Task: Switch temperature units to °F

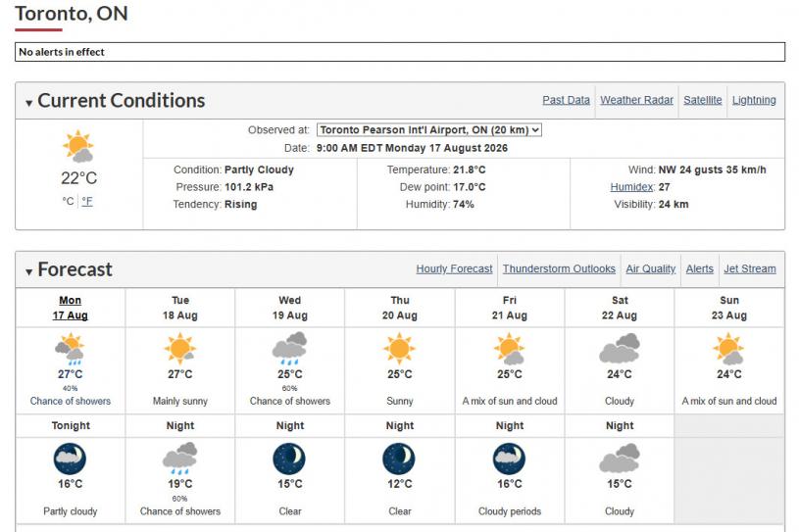Action: tap(87, 201)
